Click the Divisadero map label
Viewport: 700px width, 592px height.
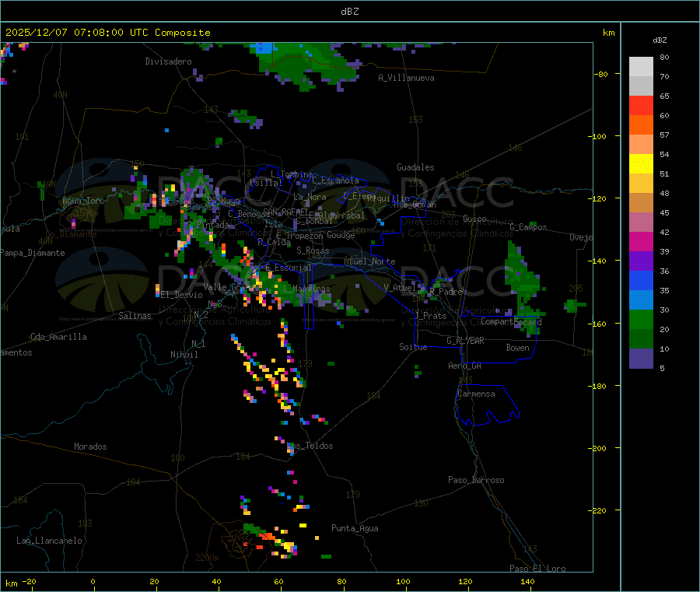[x=168, y=61]
